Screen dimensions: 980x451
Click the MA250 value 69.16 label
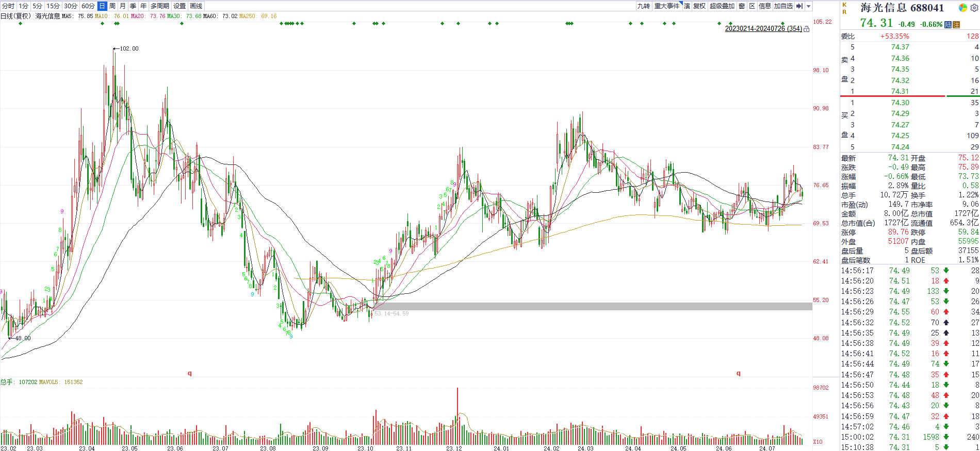tap(258, 16)
